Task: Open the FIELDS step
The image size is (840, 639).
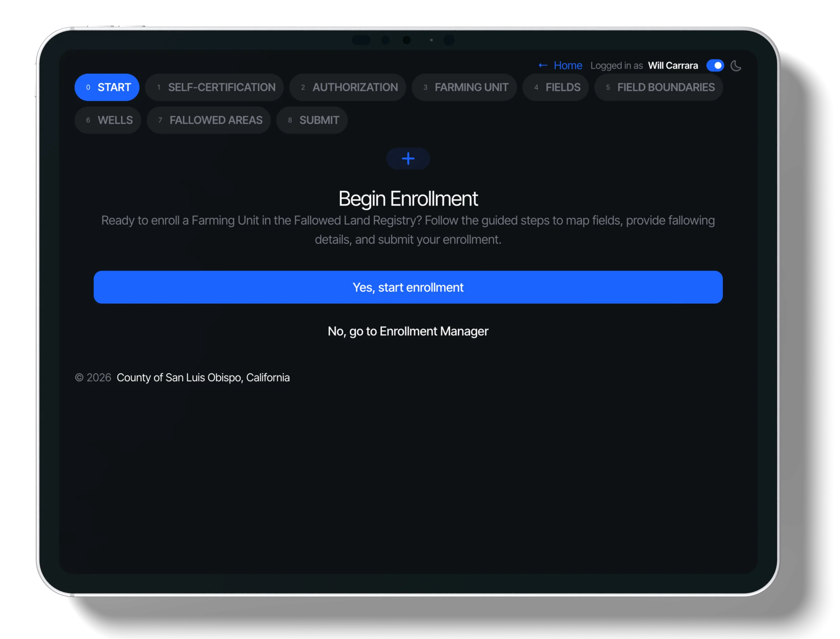Action: point(555,87)
